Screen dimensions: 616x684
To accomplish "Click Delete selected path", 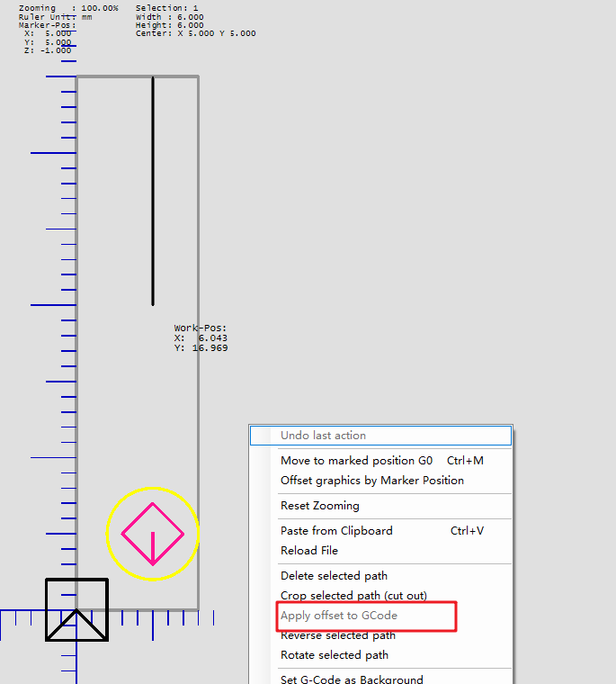I will tap(334, 576).
